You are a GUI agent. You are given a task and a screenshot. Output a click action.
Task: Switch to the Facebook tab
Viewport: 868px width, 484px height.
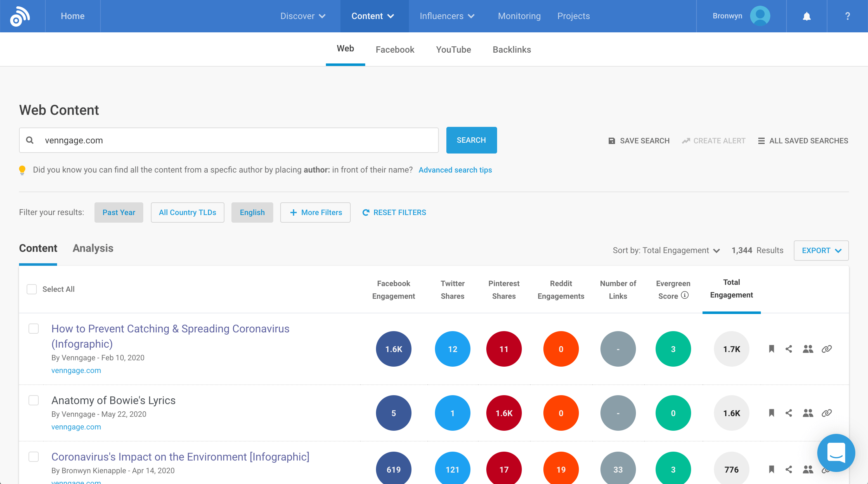click(x=395, y=49)
